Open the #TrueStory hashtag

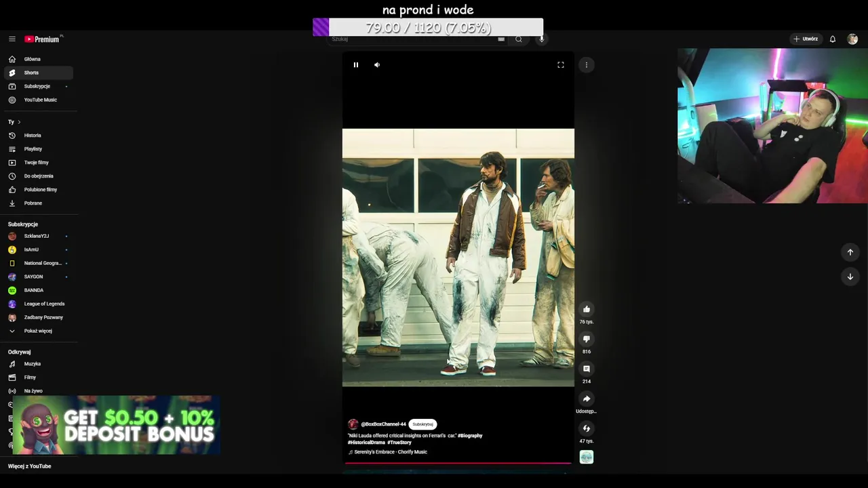tap(399, 443)
